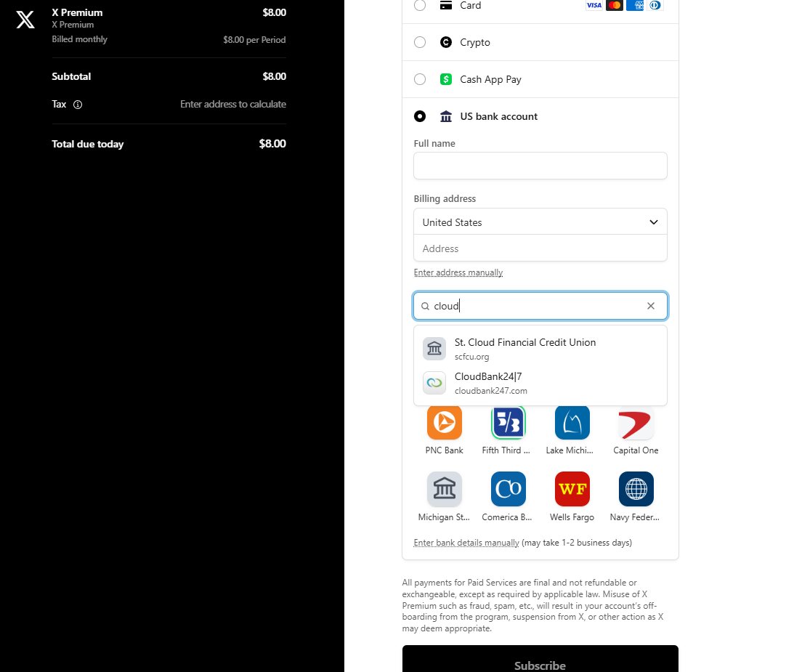Image resolution: width=794 pixels, height=672 pixels.
Task: Click CloudBank24|7 logo icon
Action: (x=434, y=383)
